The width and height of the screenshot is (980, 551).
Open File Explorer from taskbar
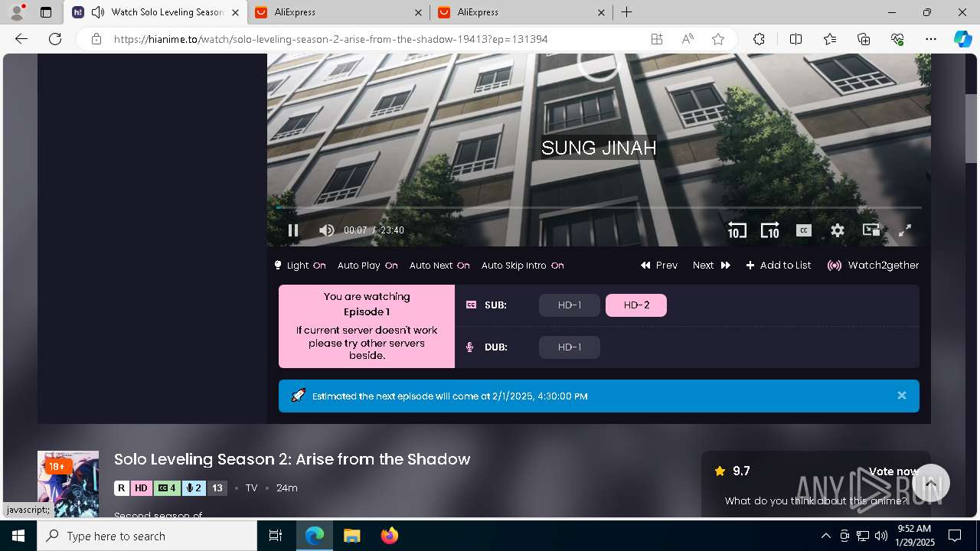click(351, 536)
